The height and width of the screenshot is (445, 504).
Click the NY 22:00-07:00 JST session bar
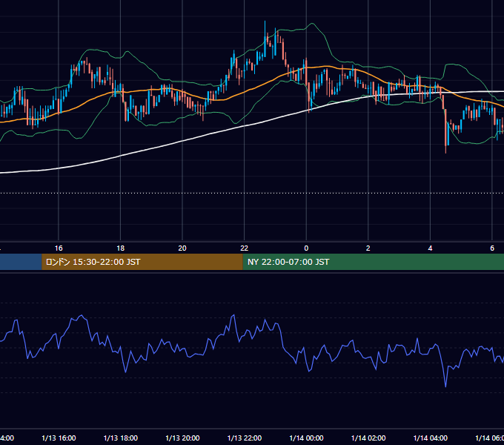pos(373,262)
